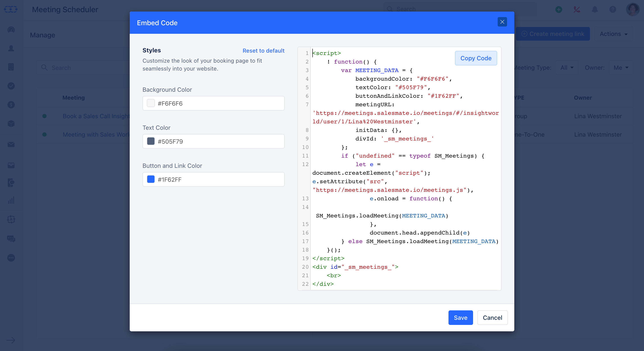Open the user profile avatar
The width and height of the screenshot is (644, 351).
(632, 9)
